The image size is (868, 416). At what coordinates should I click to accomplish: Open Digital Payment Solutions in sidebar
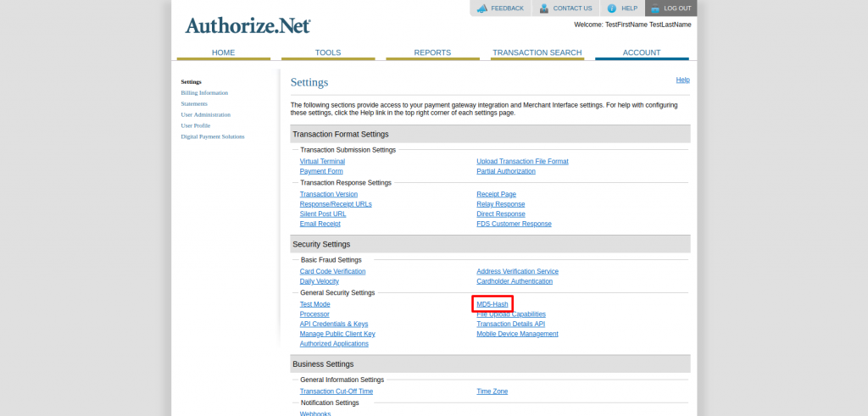tap(213, 136)
